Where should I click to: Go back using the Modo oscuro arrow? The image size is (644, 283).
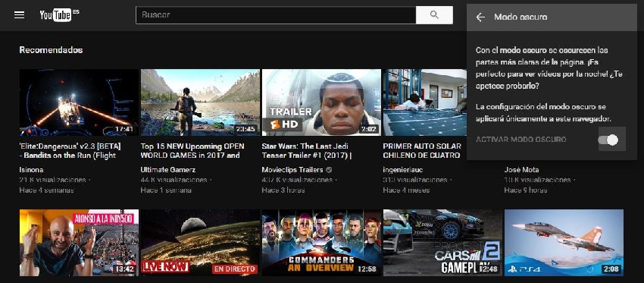(x=480, y=17)
